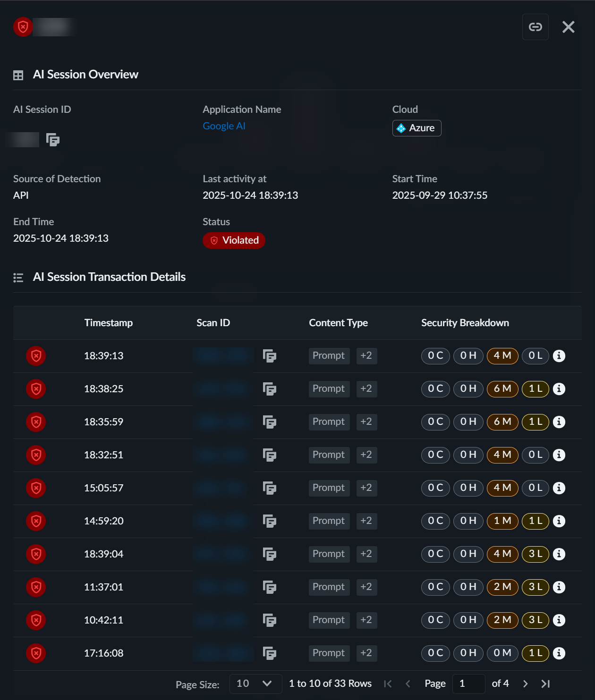The width and height of the screenshot is (595, 700).
Task: Click info icon for 11:37:01 row
Action: 559,587
